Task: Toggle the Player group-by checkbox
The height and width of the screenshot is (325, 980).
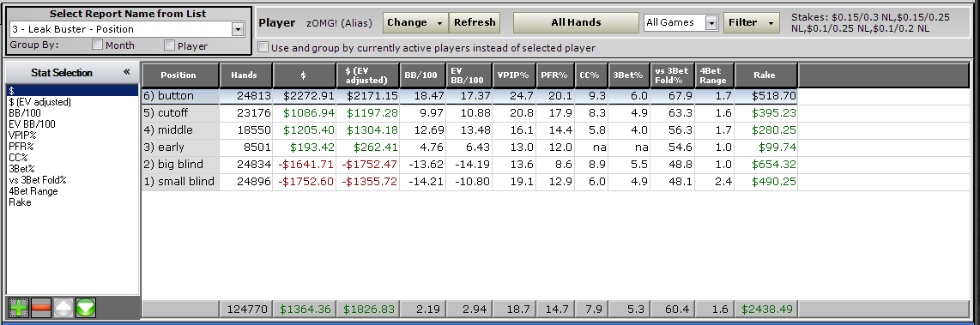Action: click(169, 45)
